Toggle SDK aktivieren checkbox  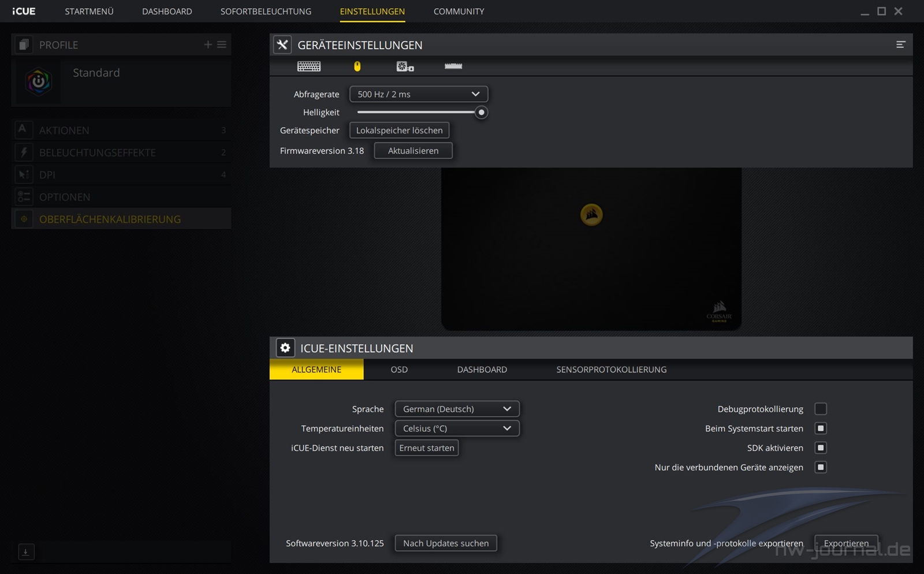tap(821, 448)
